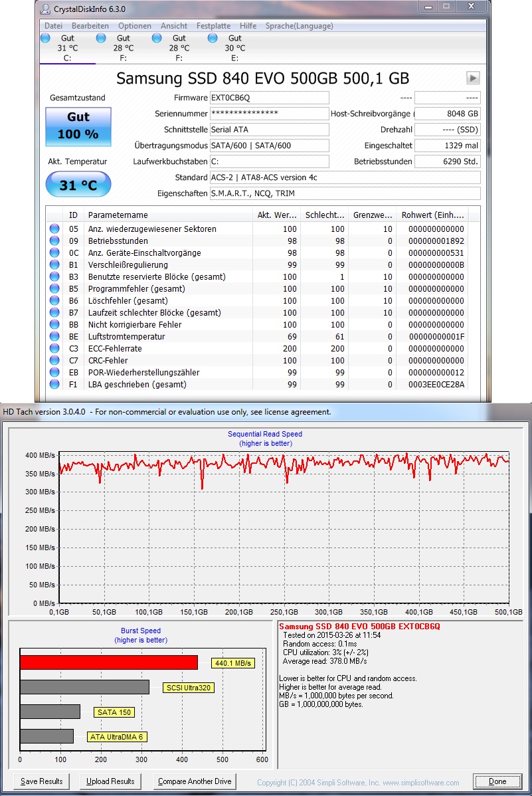Click the Übertragungsmodus SATA/600 field

coord(269,146)
